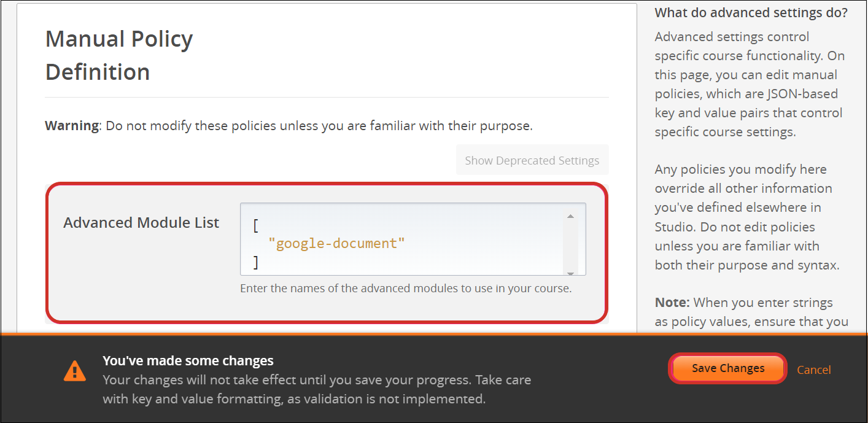Viewport: 868px width, 423px height.
Task: Click the "google-document" string in the editor
Action: click(x=336, y=243)
